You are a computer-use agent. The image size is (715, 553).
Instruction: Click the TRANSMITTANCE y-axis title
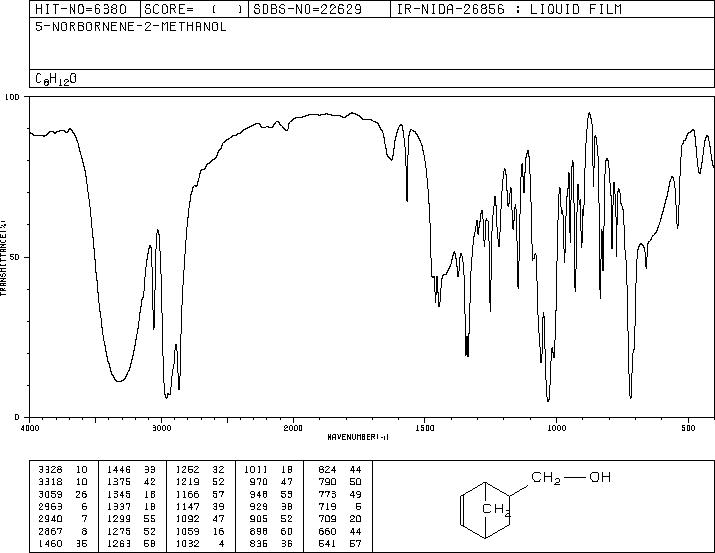(3, 256)
